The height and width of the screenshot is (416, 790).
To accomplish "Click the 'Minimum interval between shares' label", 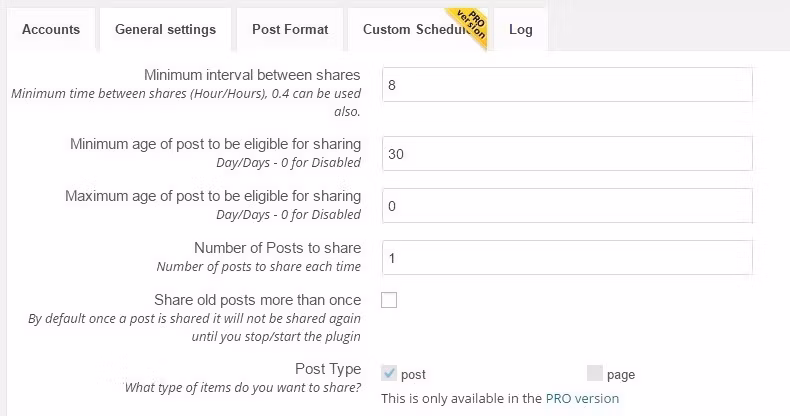I will click(x=252, y=75).
